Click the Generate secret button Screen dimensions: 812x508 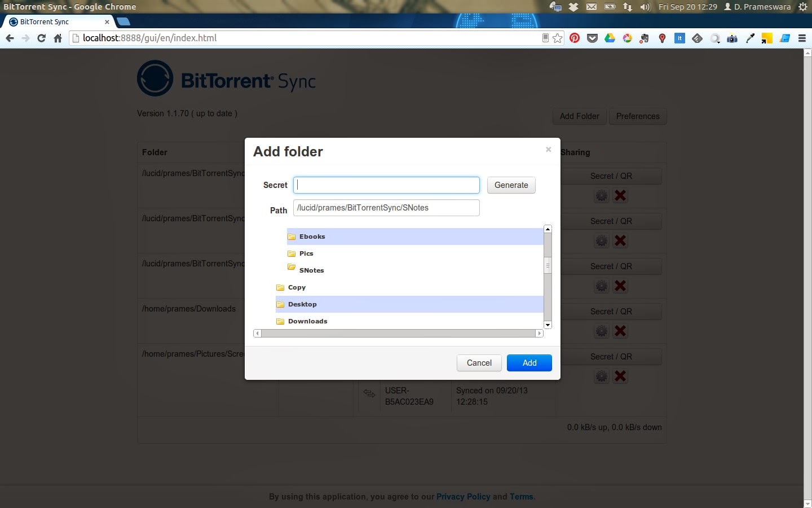pos(511,185)
